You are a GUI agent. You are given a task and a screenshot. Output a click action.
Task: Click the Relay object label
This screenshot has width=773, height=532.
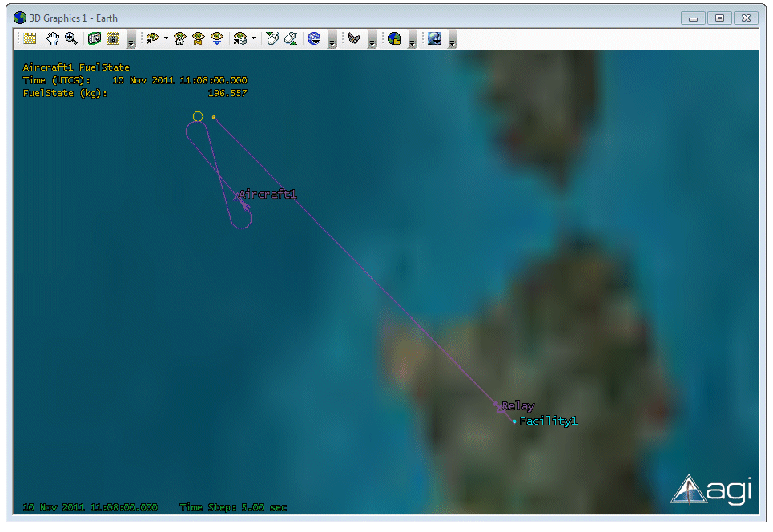517,406
